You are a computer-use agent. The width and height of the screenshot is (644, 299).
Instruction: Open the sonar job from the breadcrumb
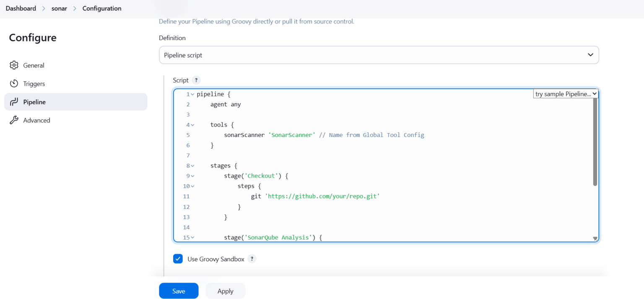[x=59, y=8]
